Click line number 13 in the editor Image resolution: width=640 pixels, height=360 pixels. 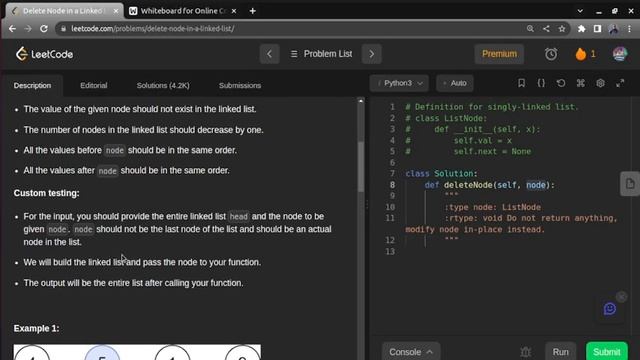click(x=390, y=251)
